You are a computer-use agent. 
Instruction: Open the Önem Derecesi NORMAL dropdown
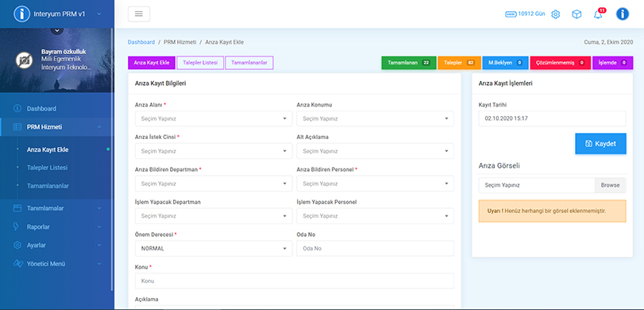(214, 248)
